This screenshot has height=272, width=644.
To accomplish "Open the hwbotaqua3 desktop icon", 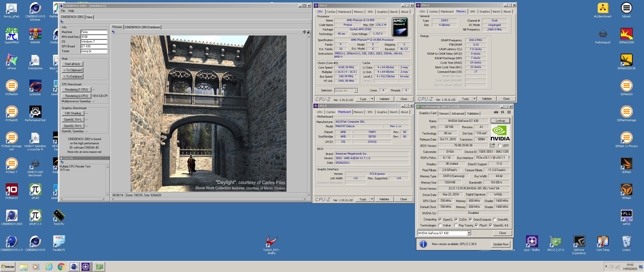I will [603, 36].
